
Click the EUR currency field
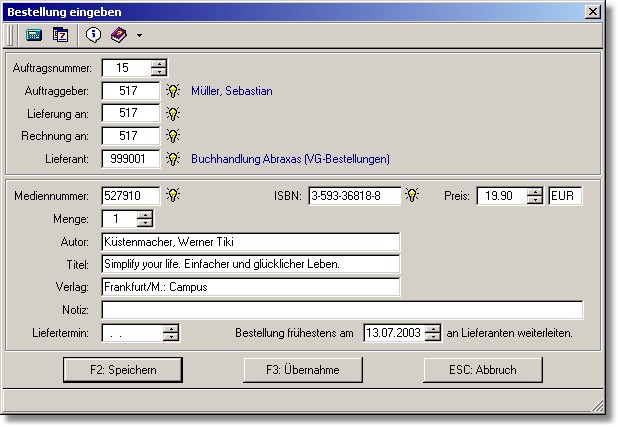coord(565,196)
